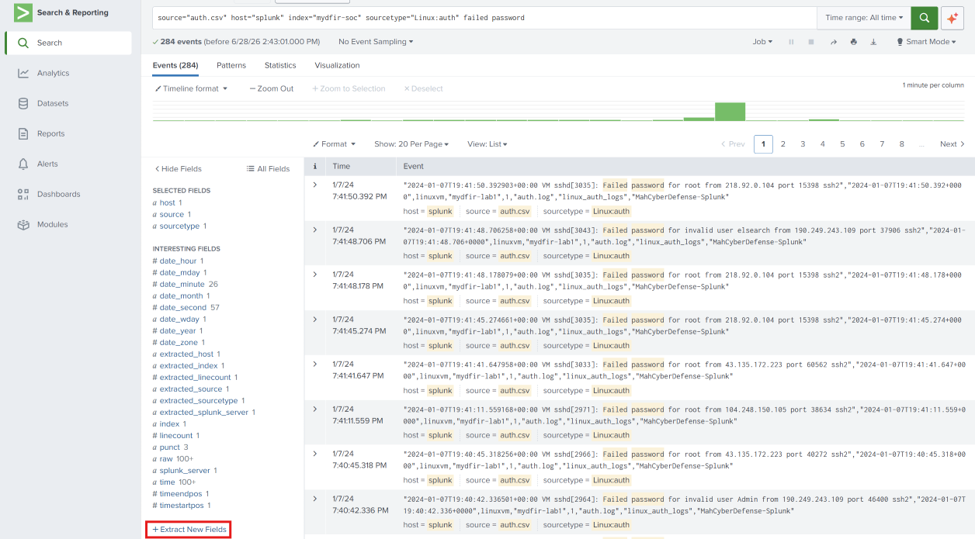
Task: Run the search with green magnifier button
Action: (x=924, y=18)
